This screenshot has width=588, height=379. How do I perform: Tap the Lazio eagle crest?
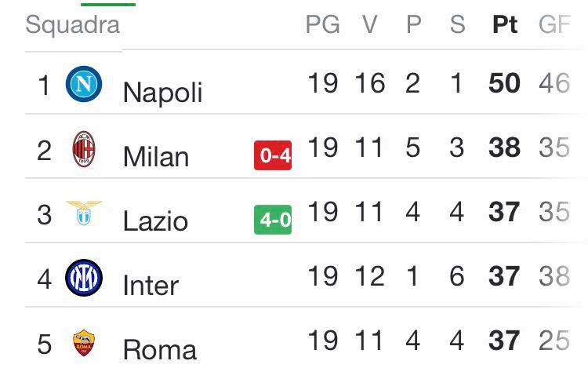(x=84, y=213)
